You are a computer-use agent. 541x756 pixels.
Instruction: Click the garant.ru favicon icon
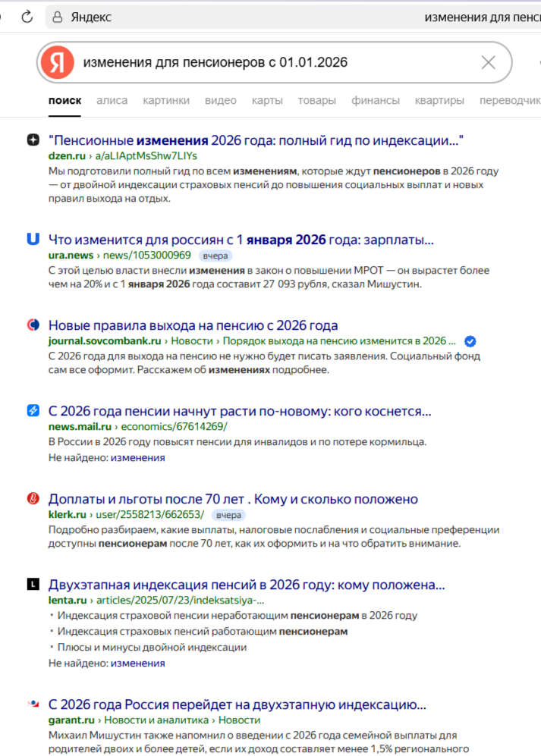tap(33, 704)
